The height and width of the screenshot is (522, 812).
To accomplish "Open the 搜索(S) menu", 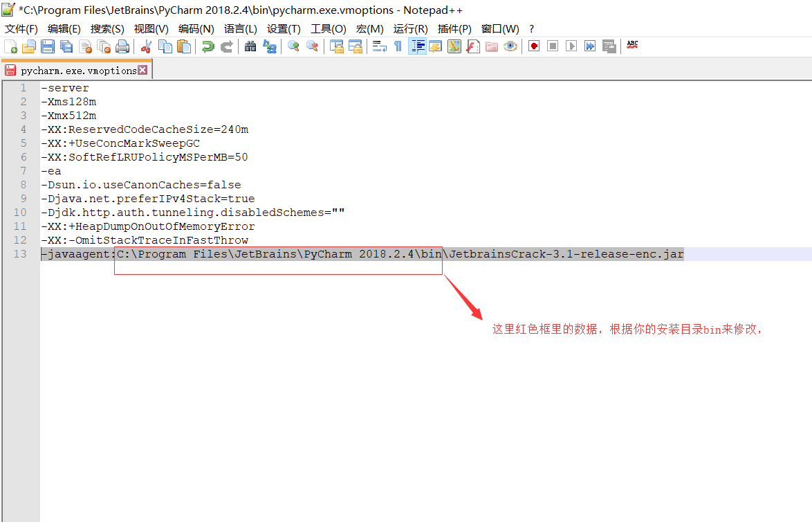I will pos(107,29).
